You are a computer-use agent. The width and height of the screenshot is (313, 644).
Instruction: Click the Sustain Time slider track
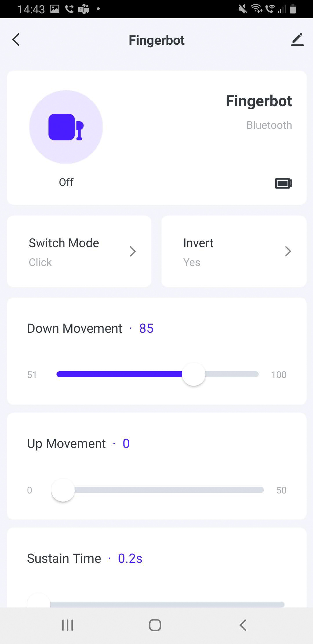[167, 604]
